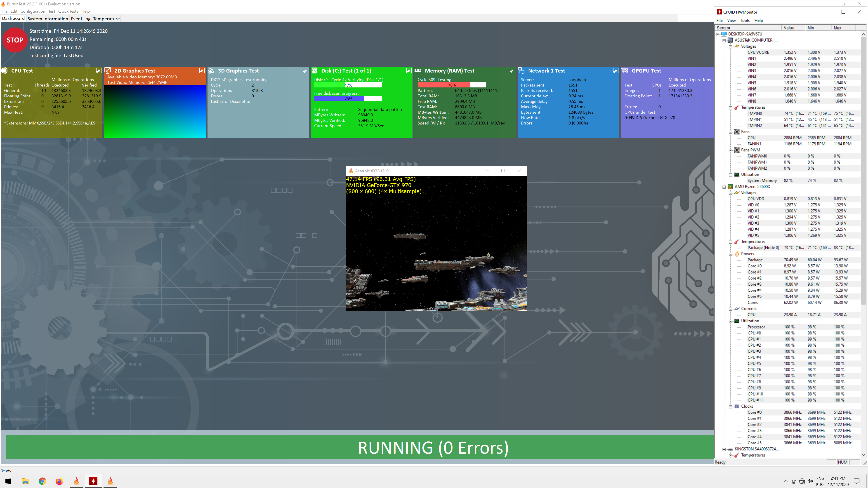Click the Min column header

click(818, 28)
